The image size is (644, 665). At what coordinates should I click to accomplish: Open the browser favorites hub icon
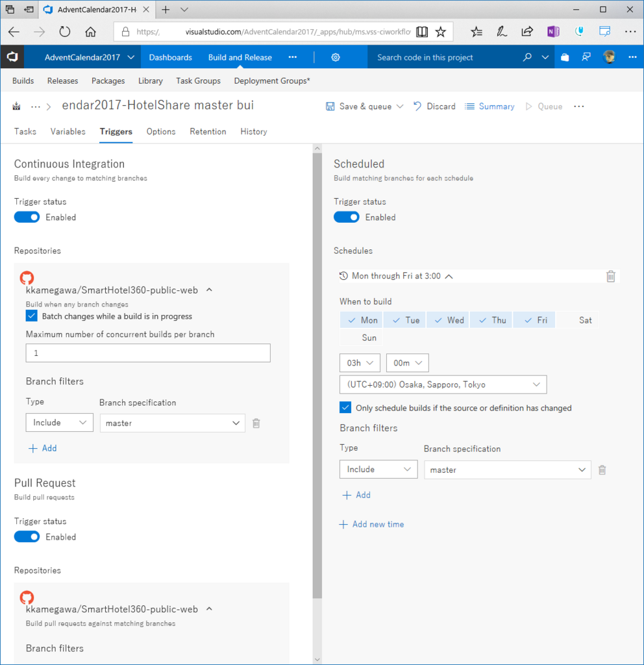pyautogui.click(x=477, y=32)
